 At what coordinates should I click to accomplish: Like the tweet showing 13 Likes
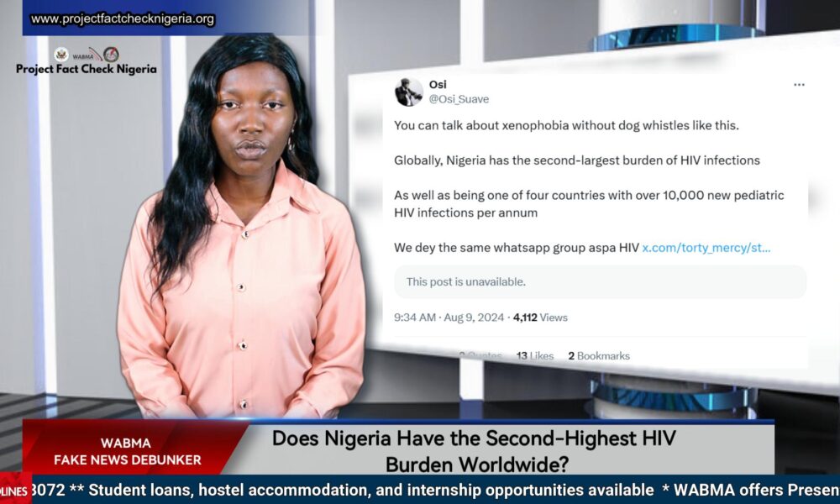[533, 355]
